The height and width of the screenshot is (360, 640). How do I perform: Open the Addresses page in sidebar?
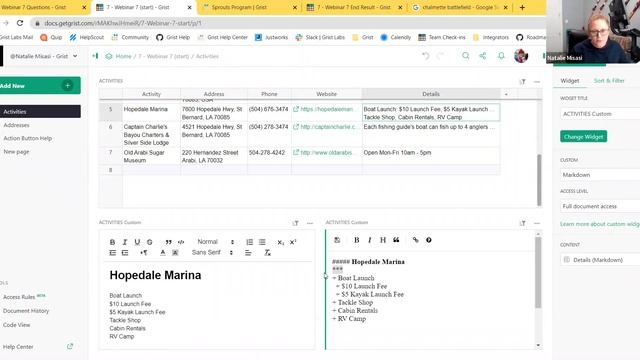16,125
